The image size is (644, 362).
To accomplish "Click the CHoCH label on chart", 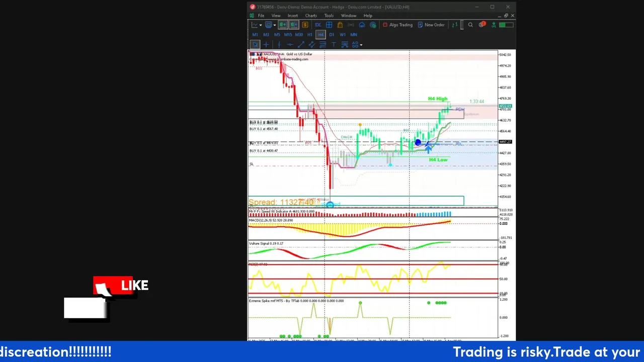I will click(x=346, y=137).
